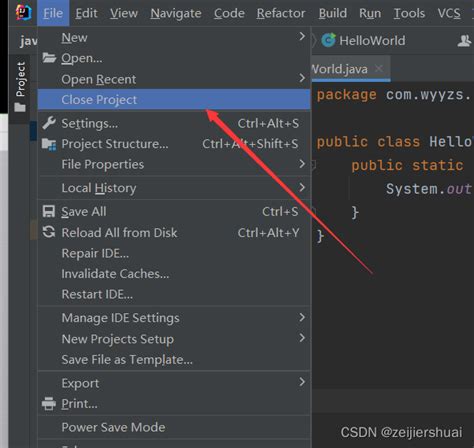Click the Save All floppy disk icon
The height and width of the screenshot is (448, 474).
coord(49,212)
